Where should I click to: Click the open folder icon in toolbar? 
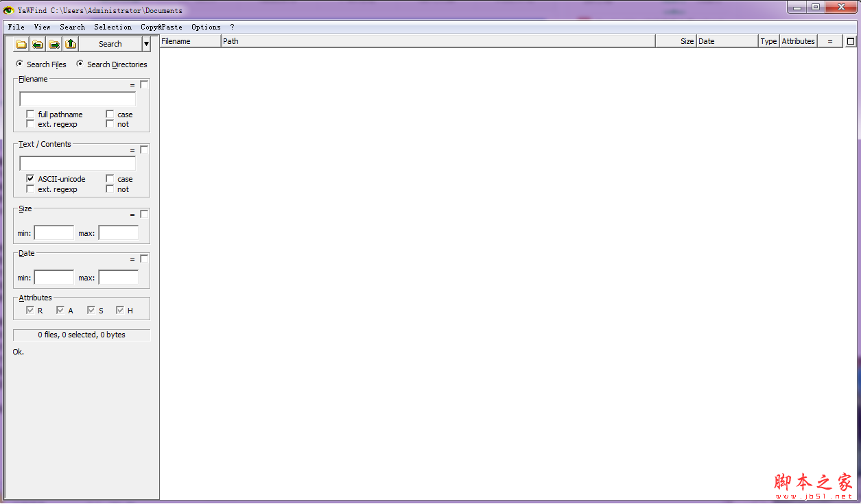point(21,44)
